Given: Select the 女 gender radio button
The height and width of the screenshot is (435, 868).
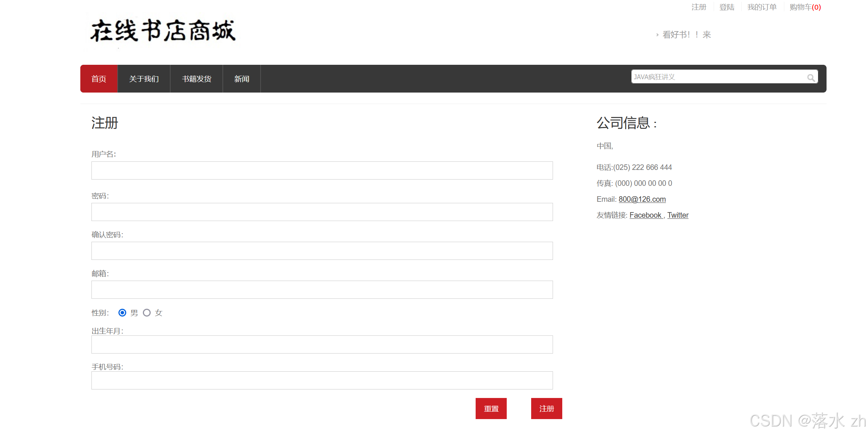Looking at the screenshot, I should (x=147, y=313).
